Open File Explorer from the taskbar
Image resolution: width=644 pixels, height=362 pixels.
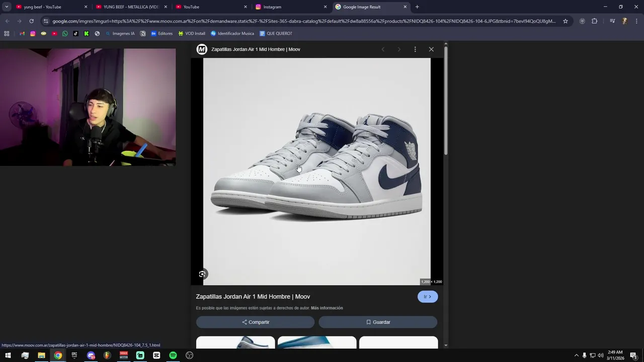(x=41, y=355)
